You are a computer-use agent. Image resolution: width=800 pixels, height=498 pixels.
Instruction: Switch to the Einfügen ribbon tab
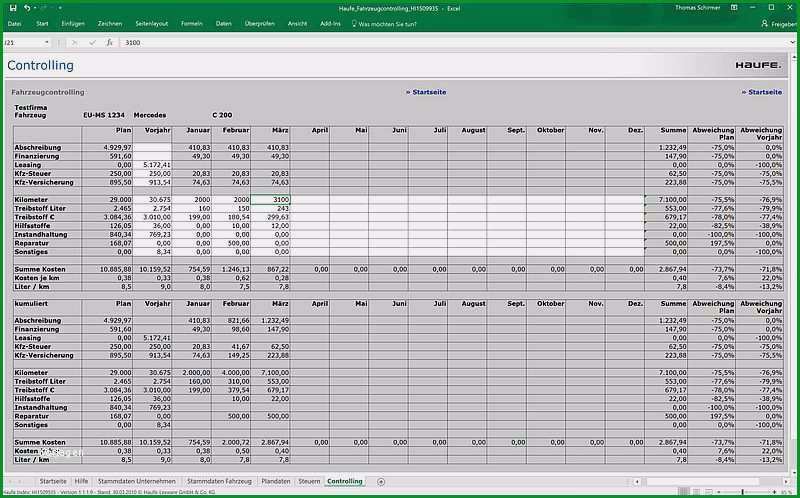(73, 23)
